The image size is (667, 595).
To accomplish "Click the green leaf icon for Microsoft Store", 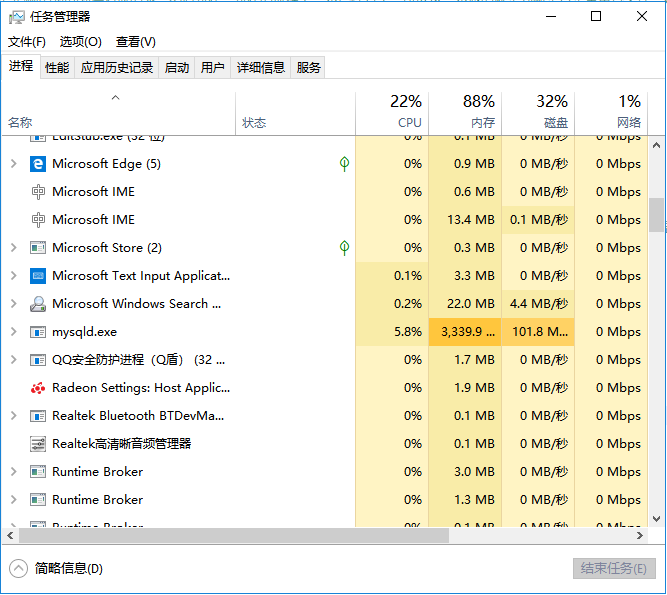I will (344, 248).
